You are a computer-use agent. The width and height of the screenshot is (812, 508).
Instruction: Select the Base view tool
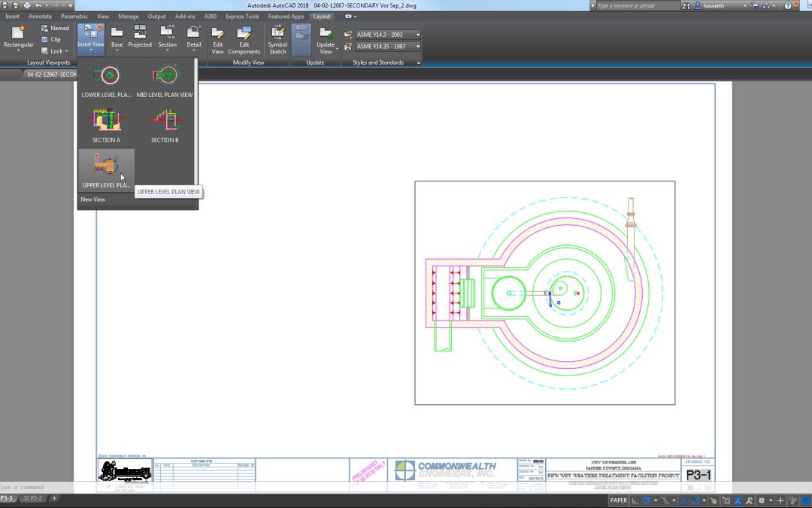(x=117, y=38)
